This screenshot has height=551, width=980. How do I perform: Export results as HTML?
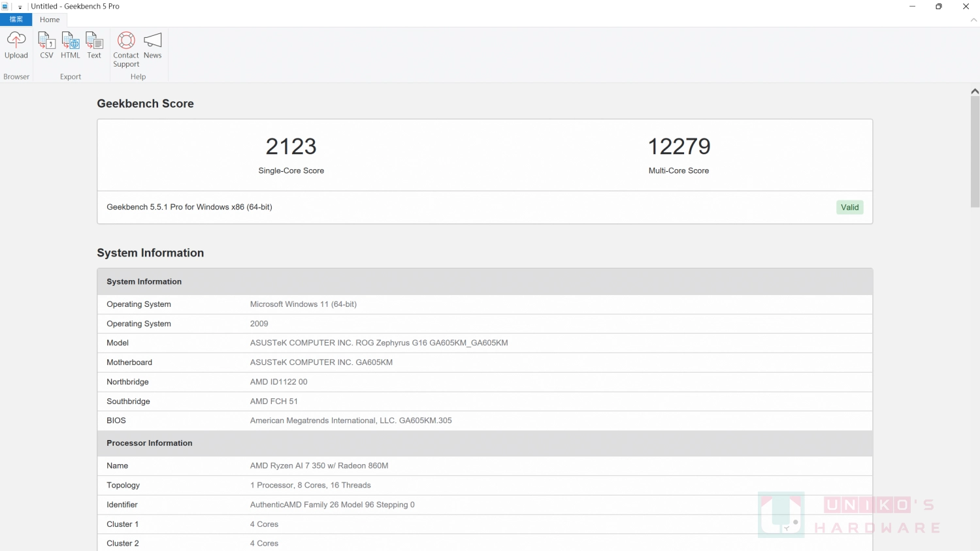click(x=70, y=46)
